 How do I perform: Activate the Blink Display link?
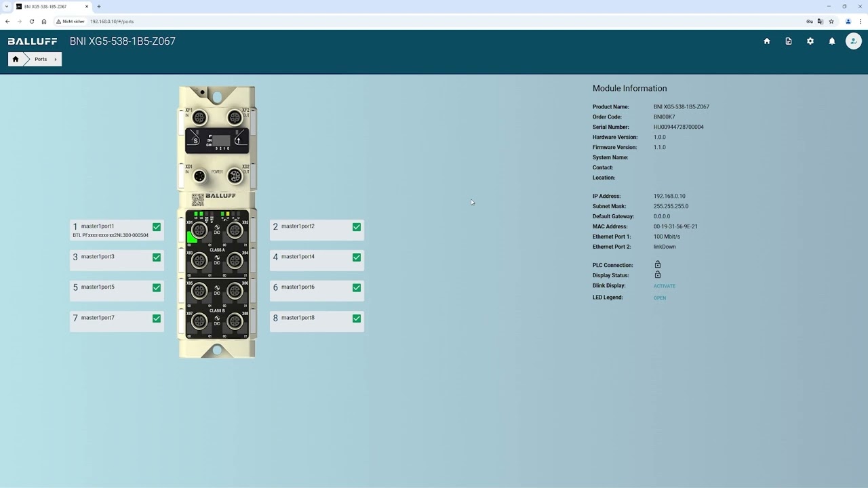click(665, 286)
